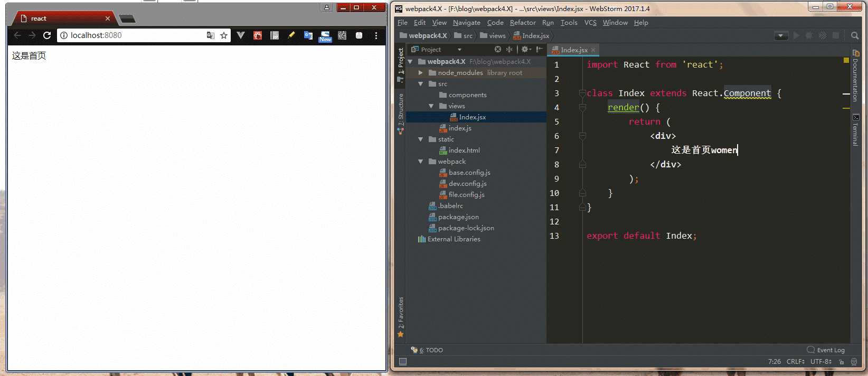Open the Chrome three-dot menu
The height and width of the screenshot is (376, 868).
(x=376, y=35)
